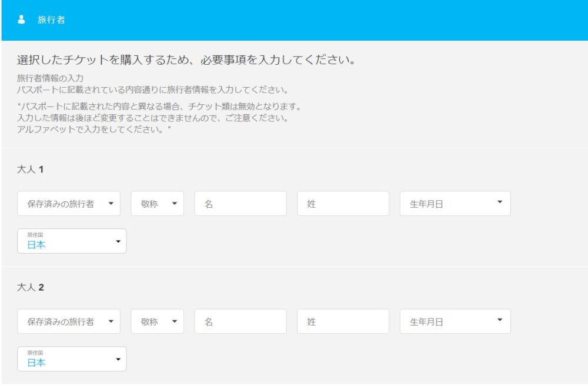Click the 生年月日 caret arrow for 大人 1
This screenshot has width=588, height=385.
499,202
